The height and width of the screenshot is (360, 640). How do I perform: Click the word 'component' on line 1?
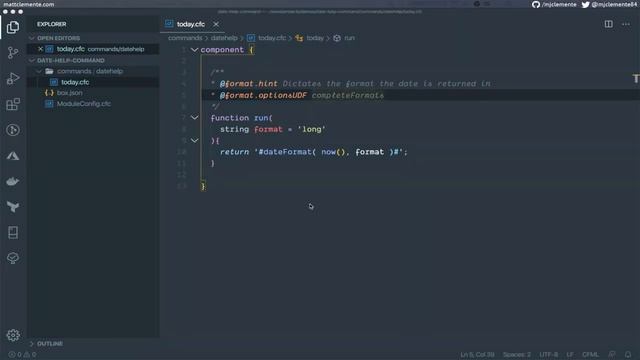pos(222,50)
